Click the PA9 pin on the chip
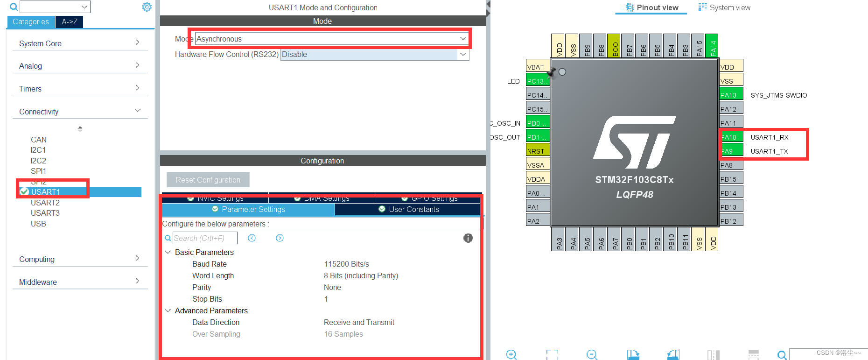 (731, 151)
